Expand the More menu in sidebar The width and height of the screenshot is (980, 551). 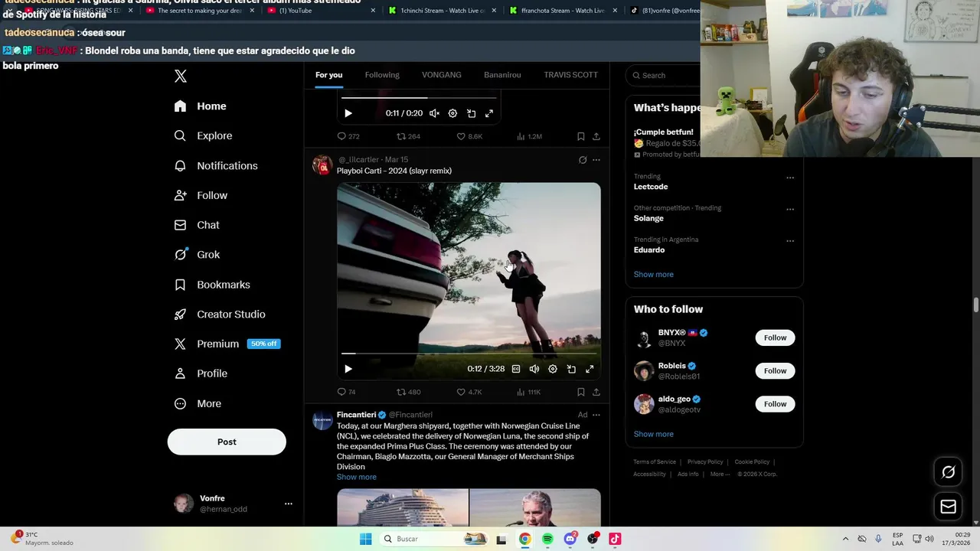198,404
